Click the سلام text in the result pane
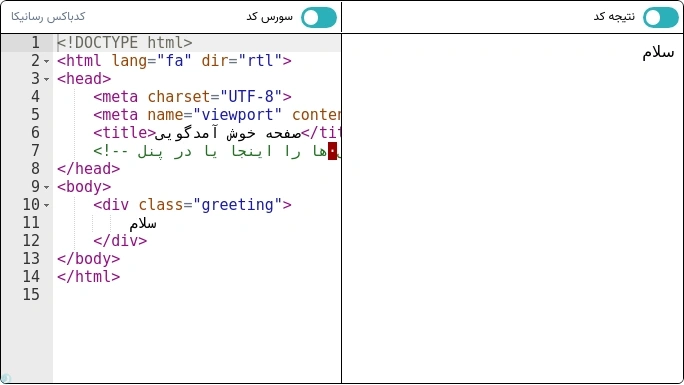684x385 pixels. [658, 53]
